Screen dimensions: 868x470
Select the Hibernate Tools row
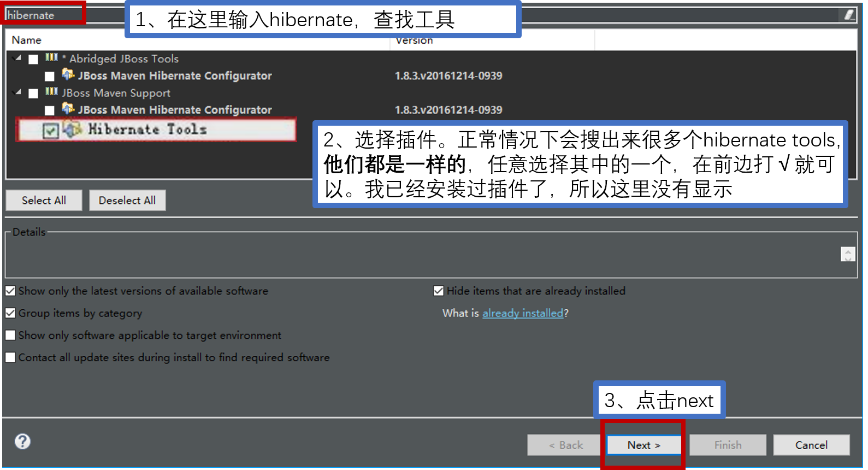pyautogui.click(x=157, y=130)
